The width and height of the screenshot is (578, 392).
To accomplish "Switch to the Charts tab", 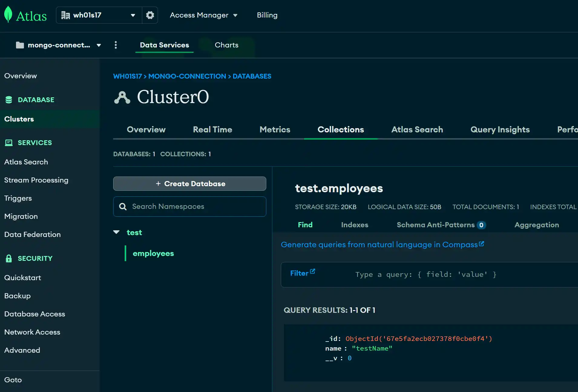I will 227,45.
